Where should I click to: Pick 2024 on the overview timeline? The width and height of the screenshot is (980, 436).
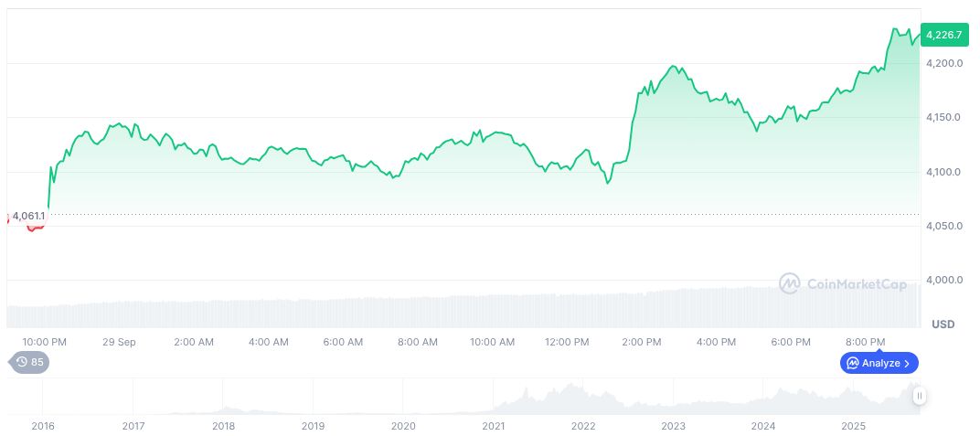(763, 426)
